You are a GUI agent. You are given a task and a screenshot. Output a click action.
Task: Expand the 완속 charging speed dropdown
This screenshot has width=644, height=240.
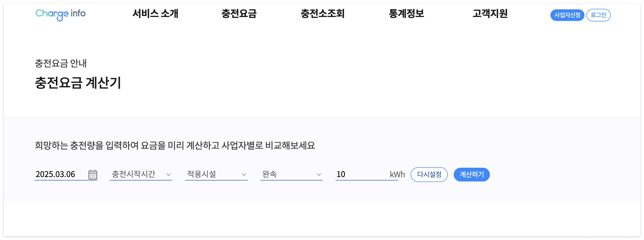(291, 174)
